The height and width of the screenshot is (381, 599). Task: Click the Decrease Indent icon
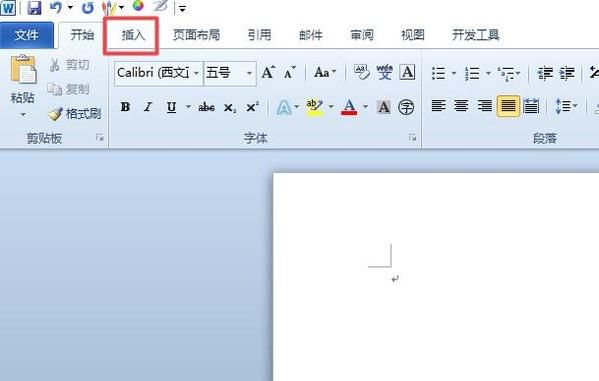pyautogui.click(x=545, y=73)
